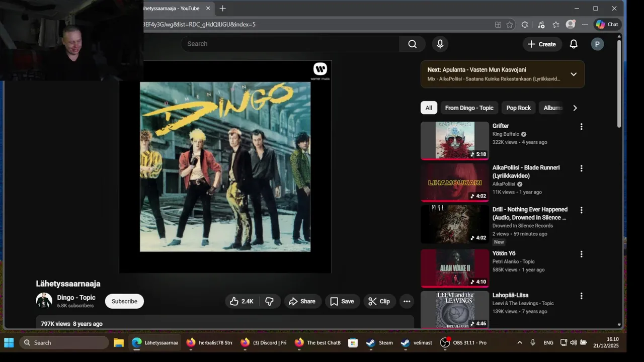The width and height of the screenshot is (644, 362).
Task: Switch to Steam taskbar window
Action: tap(380, 343)
